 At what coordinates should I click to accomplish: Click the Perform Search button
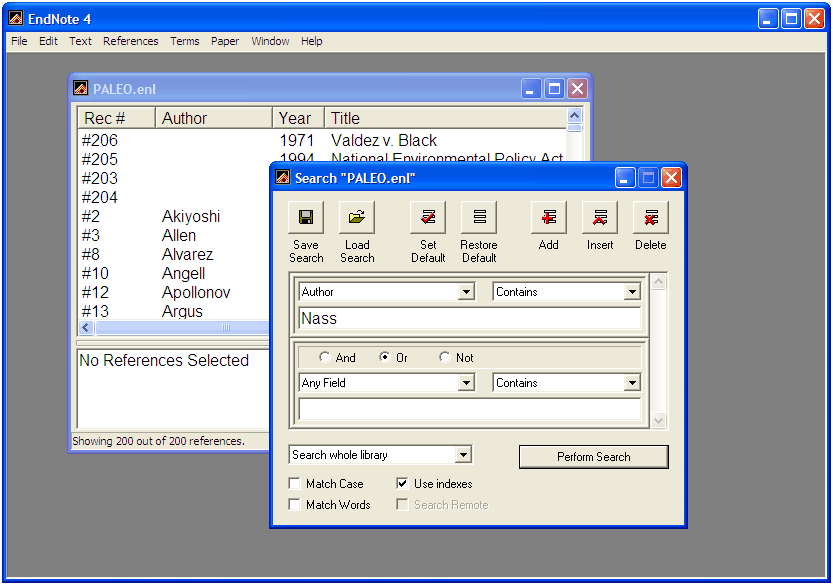[x=593, y=457]
